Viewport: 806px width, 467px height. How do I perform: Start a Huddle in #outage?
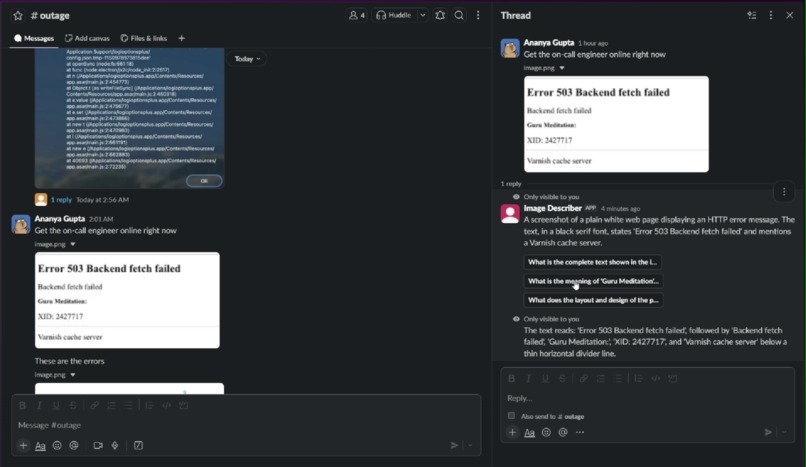(x=394, y=15)
